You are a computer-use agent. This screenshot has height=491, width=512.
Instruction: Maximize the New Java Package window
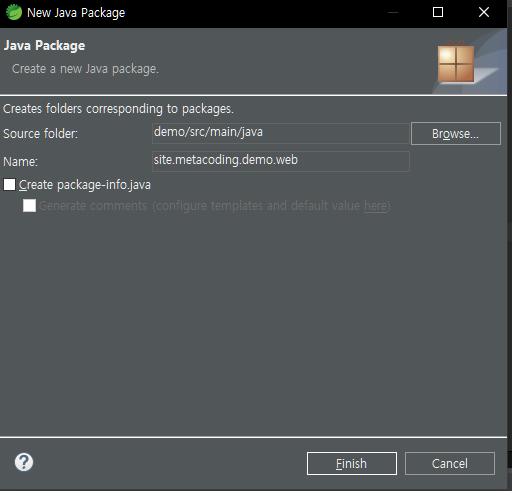click(x=438, y=12)
